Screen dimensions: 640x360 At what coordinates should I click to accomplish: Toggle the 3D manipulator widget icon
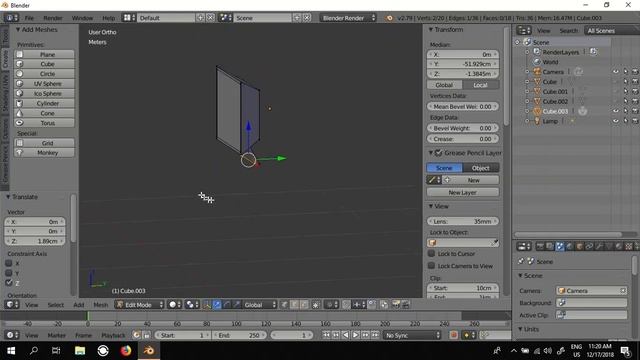[206, 305]
